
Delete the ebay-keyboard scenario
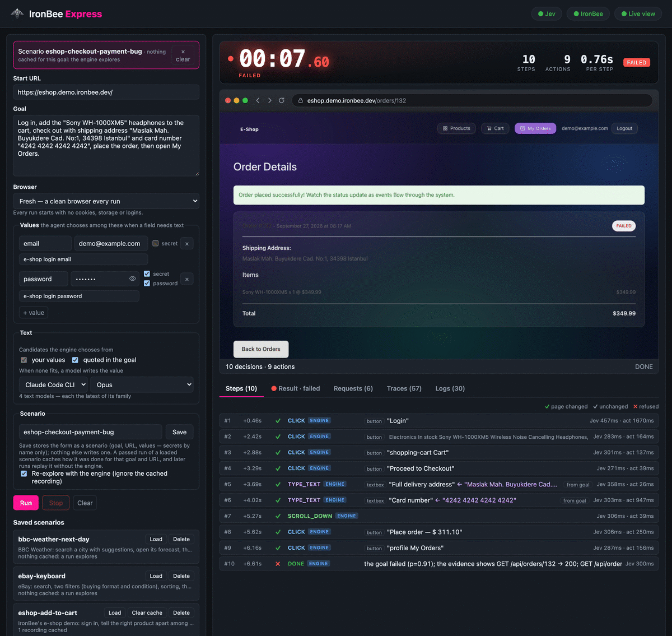(181, 576)
